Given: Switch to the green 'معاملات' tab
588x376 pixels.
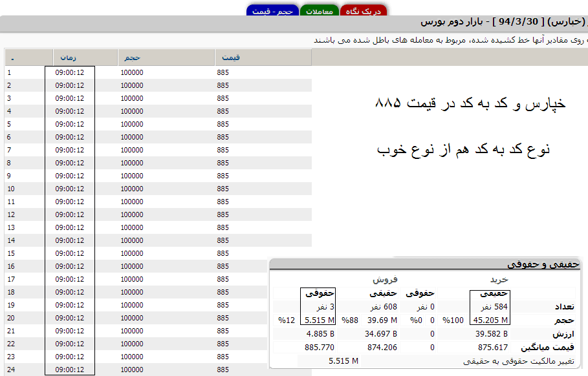Looking at the screenshot, I should coord(318,11).
